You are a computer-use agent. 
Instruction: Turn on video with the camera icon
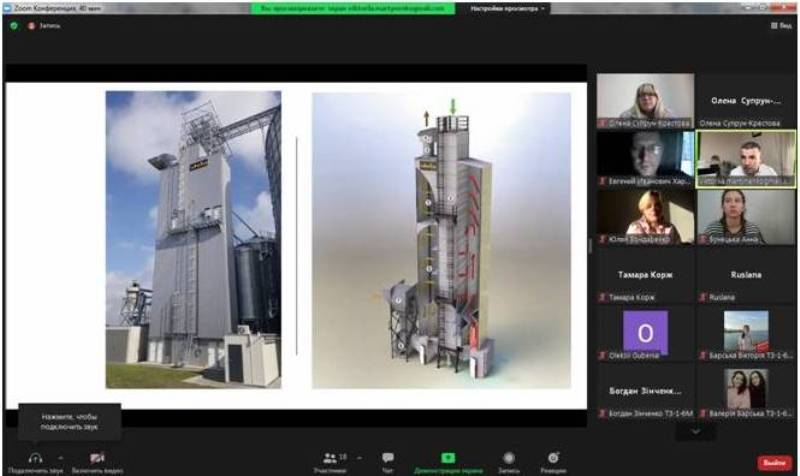[97, 457]
